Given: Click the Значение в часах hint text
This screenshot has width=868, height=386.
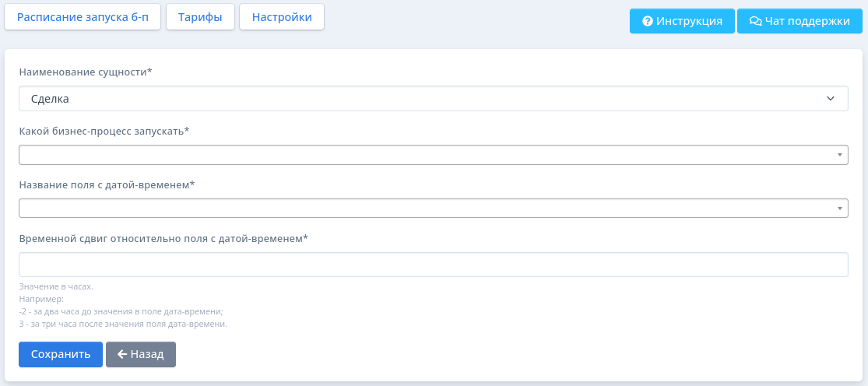Looking at the screenshot, I should tap(56, 287).
